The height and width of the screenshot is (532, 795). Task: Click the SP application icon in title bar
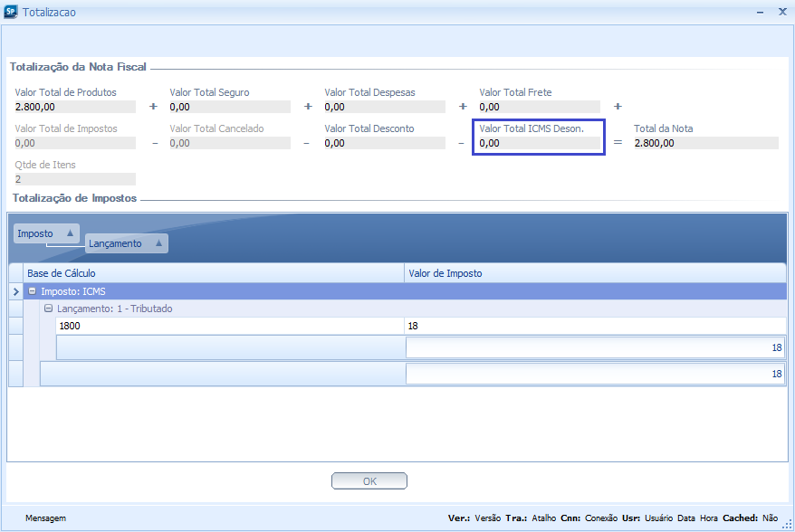pos(11,13)
